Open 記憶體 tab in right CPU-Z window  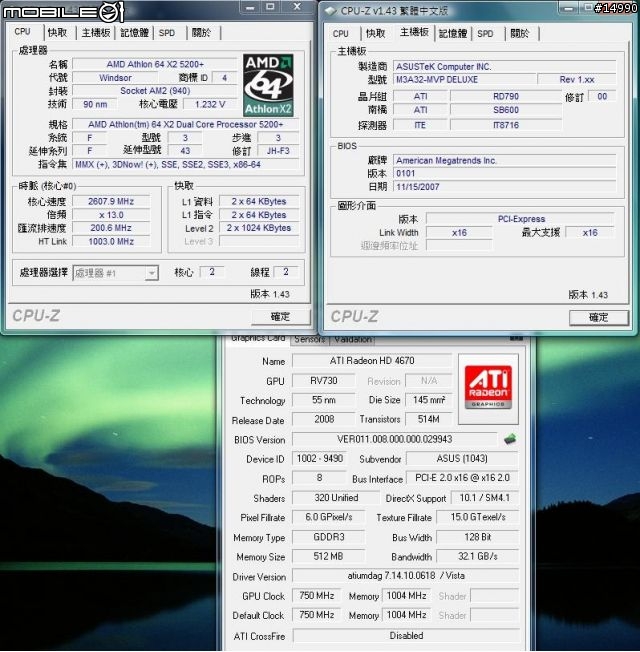pos(453,34)
